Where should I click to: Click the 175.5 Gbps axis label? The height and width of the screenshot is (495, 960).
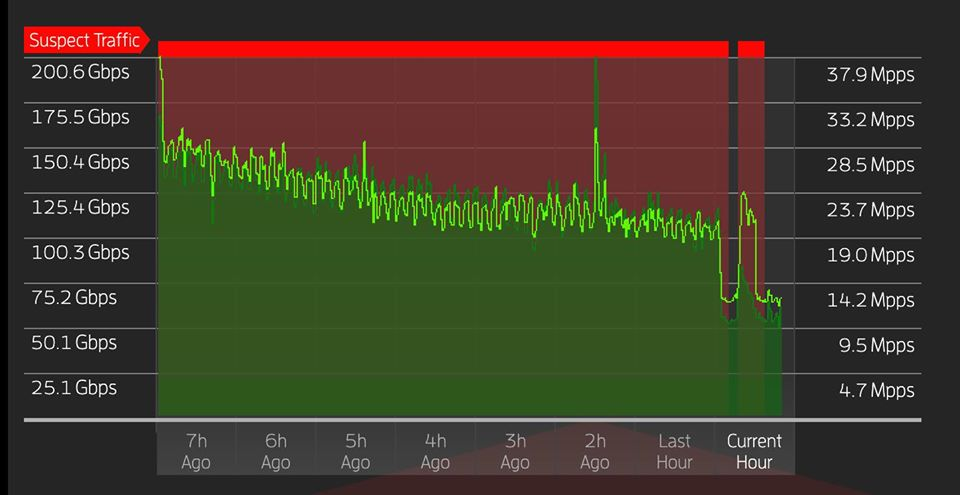point(80,117)
